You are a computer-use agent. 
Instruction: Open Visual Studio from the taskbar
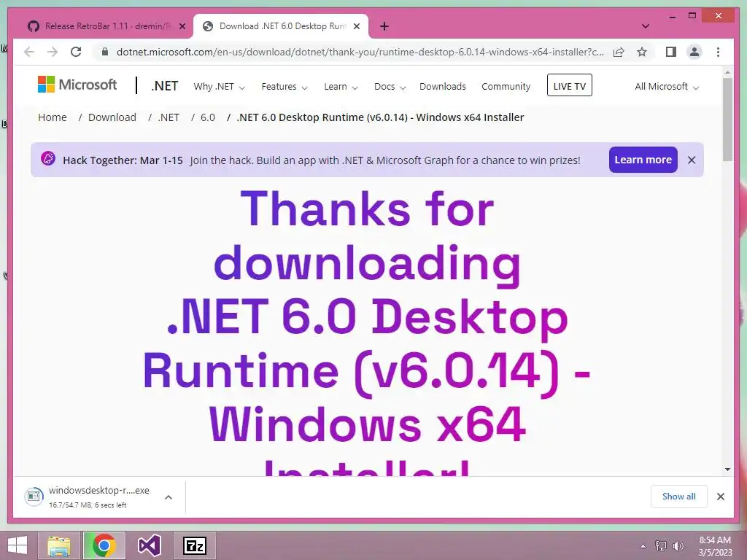[149, 545]
